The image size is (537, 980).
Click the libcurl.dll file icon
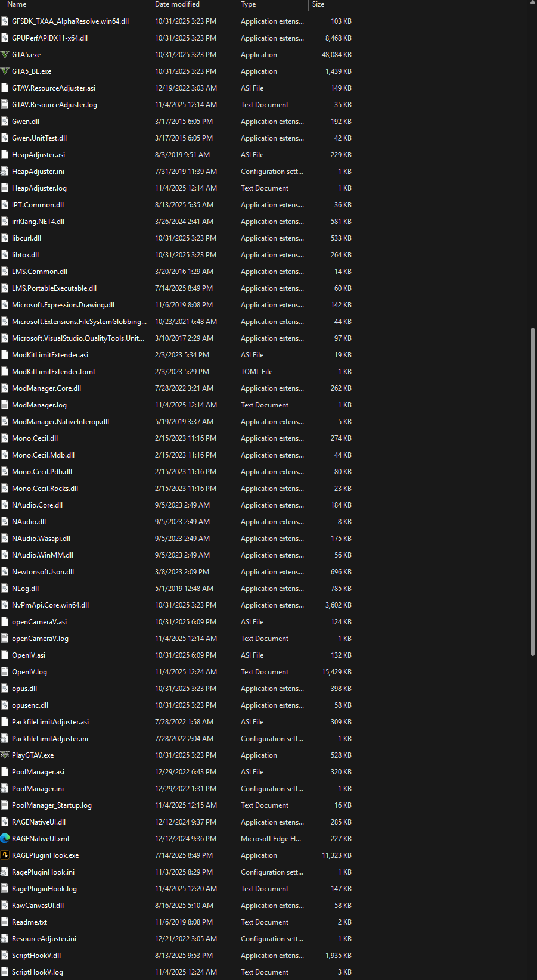tap(5, 238)
